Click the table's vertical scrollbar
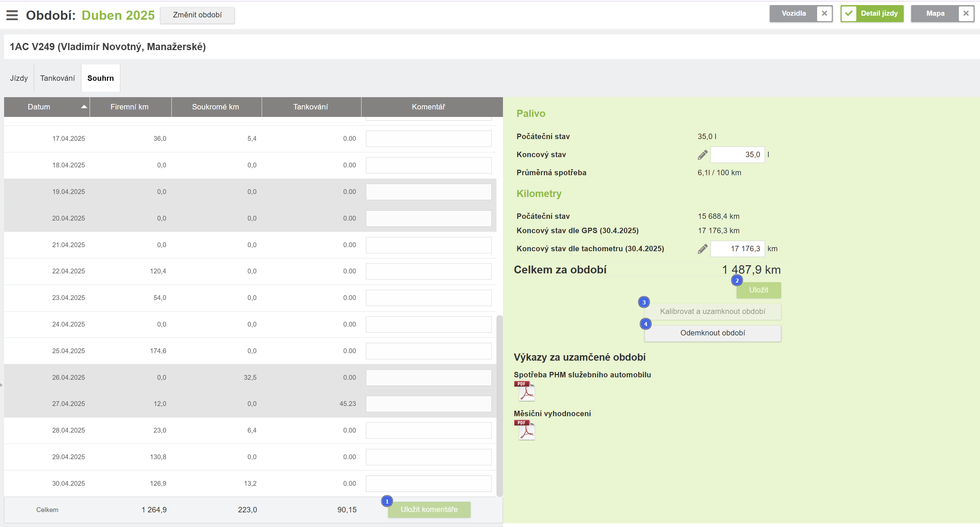Image resolution: width=980 pixels, height=527 pixels. pyautogui.click(x=499, y=405)
